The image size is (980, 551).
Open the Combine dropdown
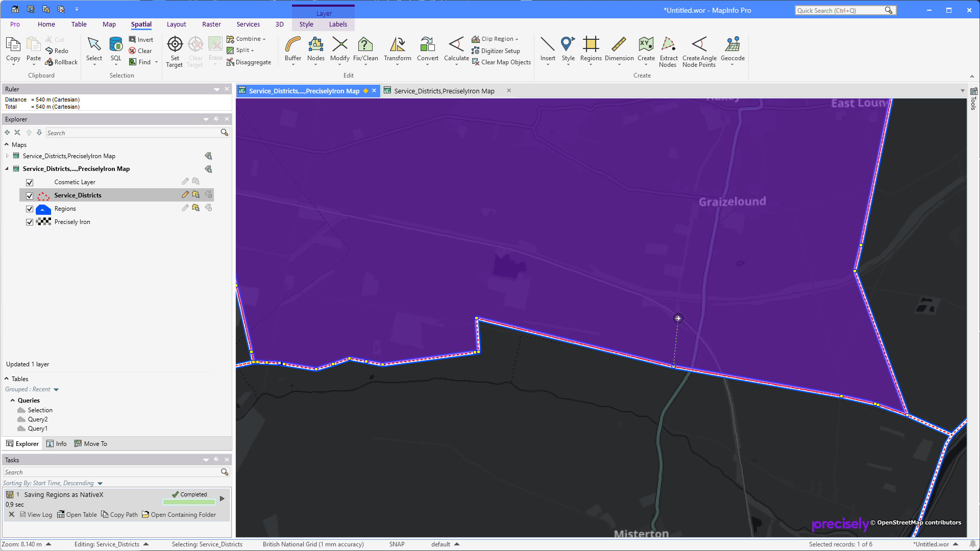click(x=246, y=39)
